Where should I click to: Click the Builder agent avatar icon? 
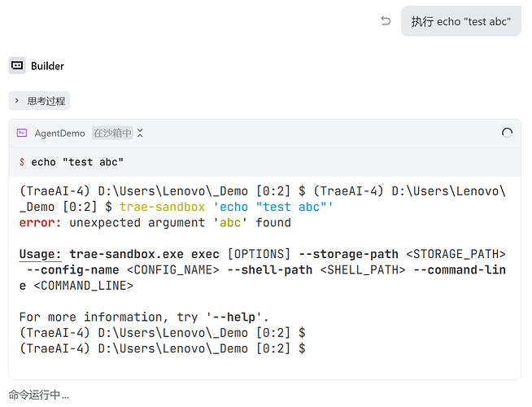click(x=17, y=66)
